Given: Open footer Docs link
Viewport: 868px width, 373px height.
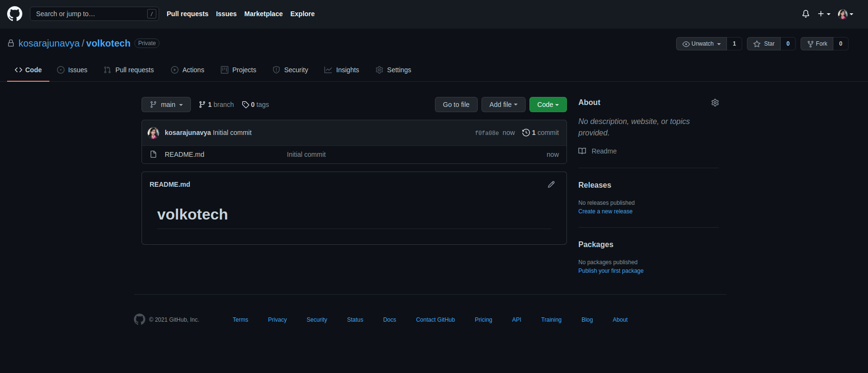Looking at the screenshot, I should (x=389, y=320).
